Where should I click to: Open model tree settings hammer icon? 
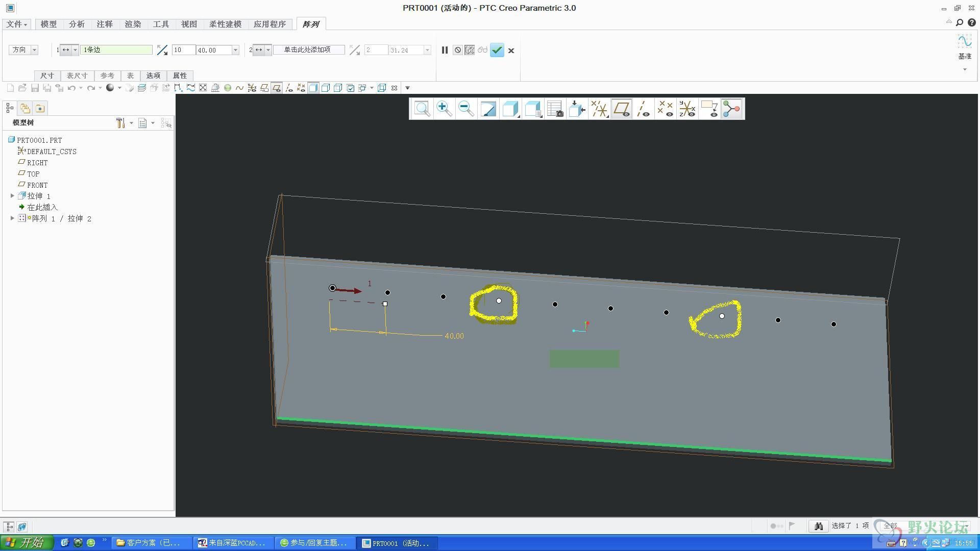coord(120,123)
